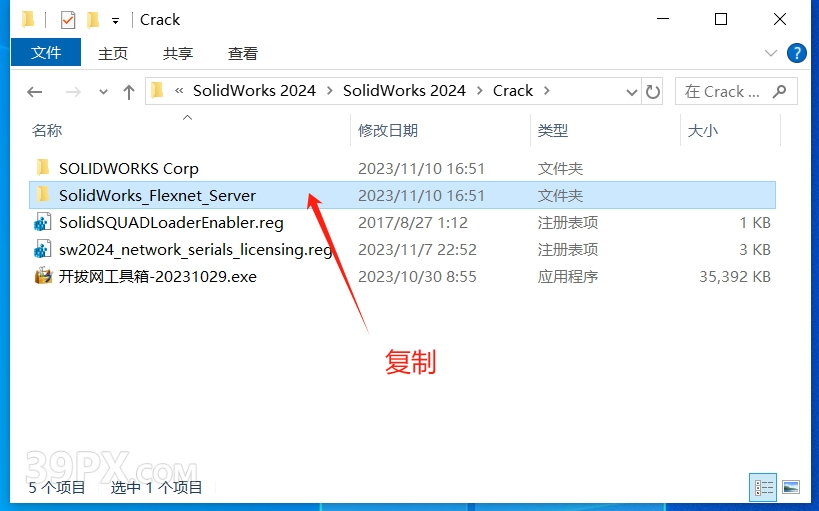This screenshot has width=819, height=511.
Task: Click the Properties quick access icon
Action: point(68,20)
